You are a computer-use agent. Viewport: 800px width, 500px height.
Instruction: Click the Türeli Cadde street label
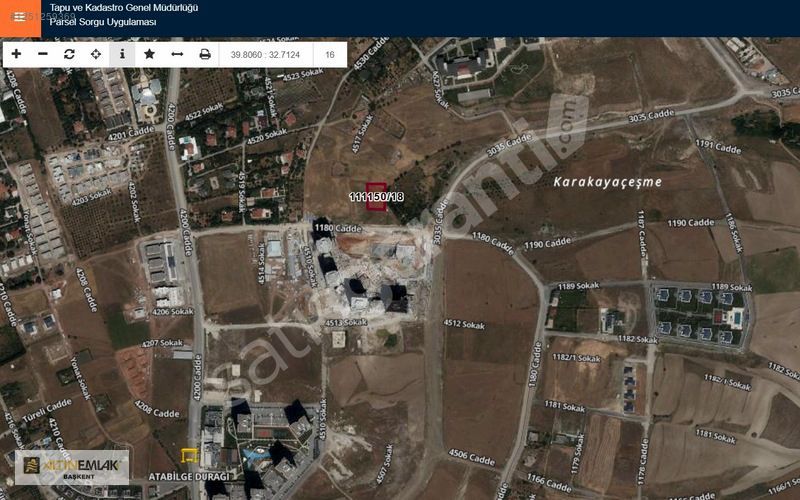46,411
